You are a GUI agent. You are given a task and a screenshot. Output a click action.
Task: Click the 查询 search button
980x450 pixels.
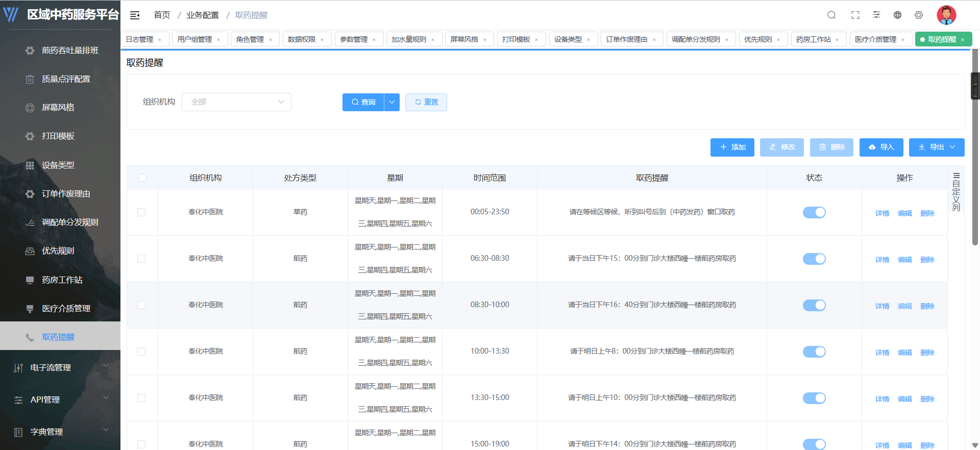coord(363,102)
